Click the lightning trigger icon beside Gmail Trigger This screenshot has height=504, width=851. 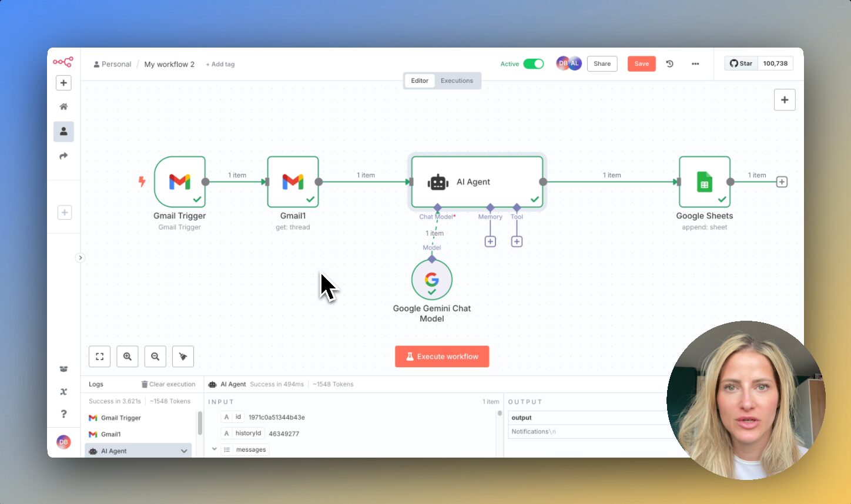tap(142, 182)
